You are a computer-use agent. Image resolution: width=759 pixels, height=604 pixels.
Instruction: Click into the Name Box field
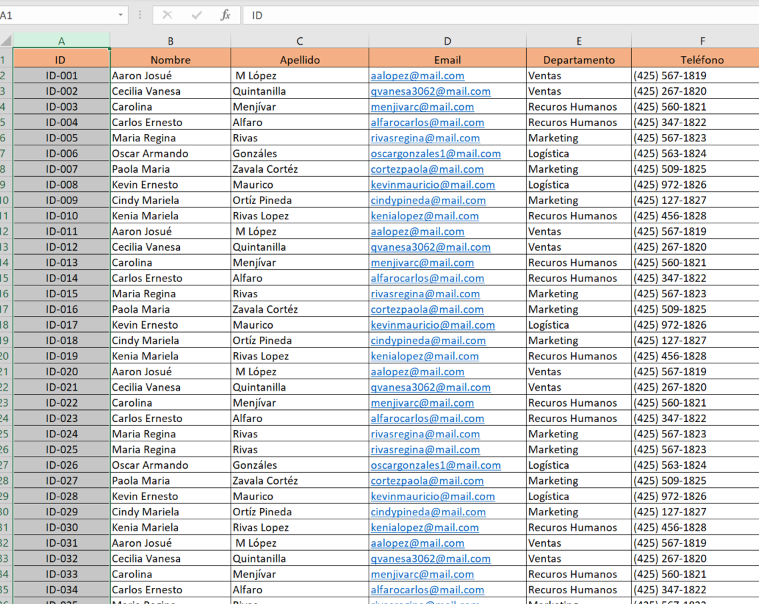(58, 15)
